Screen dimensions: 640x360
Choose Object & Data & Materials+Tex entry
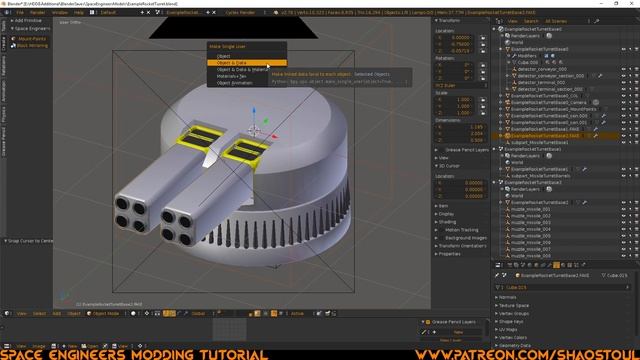pos(242,70)
